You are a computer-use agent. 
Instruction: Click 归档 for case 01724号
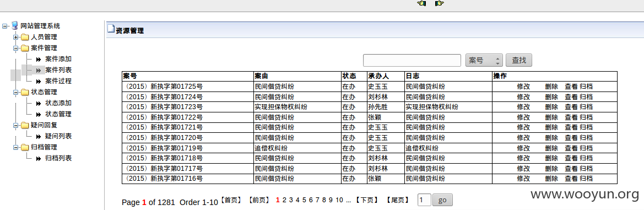[586, 97]
